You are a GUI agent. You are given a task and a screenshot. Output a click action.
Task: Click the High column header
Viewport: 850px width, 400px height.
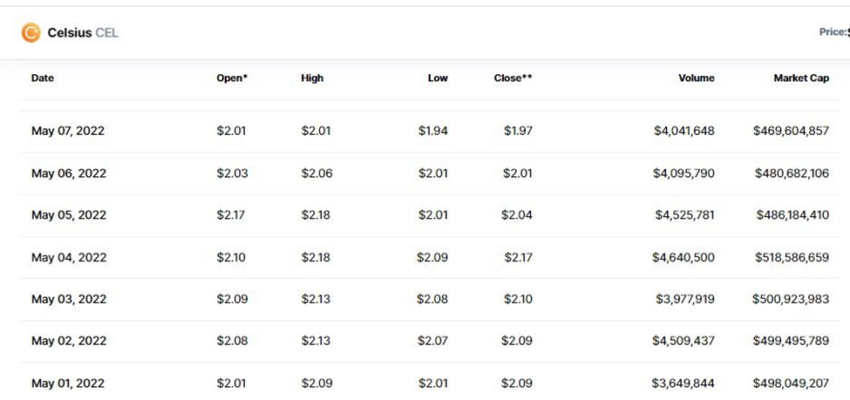[312, 78]
